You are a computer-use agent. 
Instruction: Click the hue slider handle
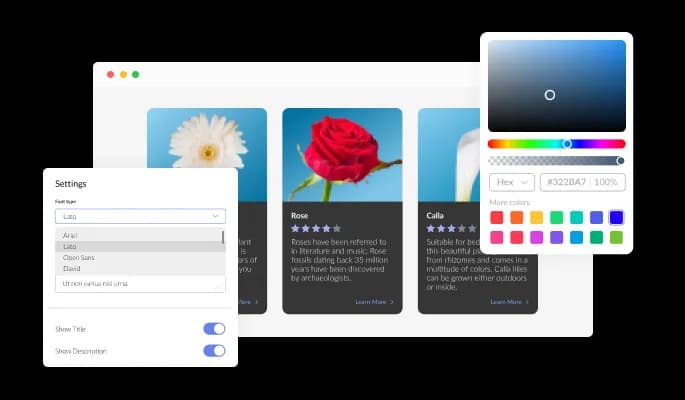coord(567,143)
